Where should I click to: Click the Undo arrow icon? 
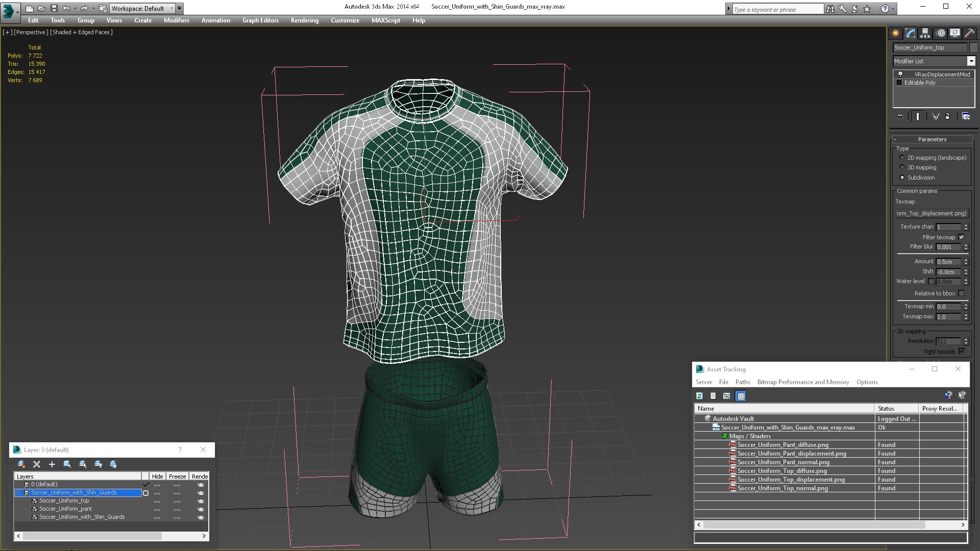point(66,8)
